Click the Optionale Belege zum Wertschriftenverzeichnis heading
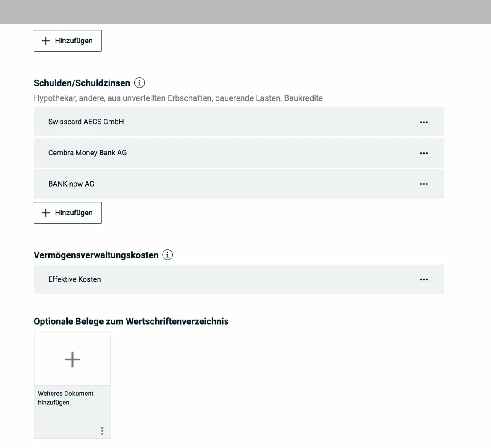 (131, 321)
